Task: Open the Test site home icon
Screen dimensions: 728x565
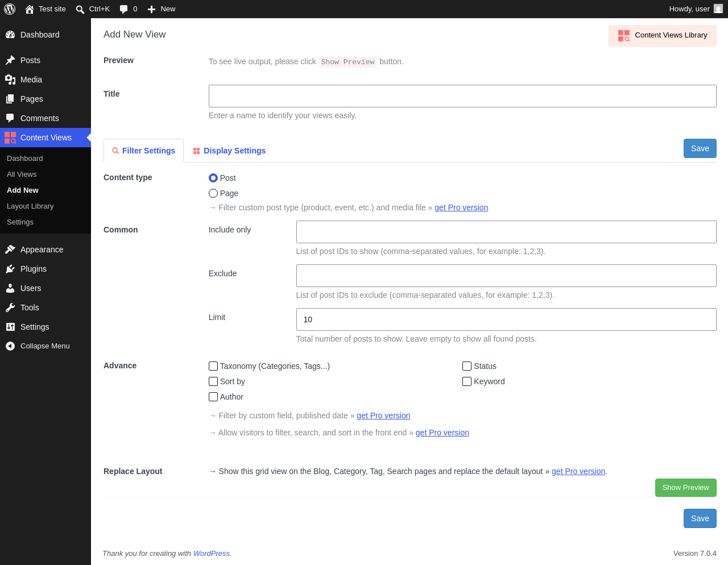Action: point(30,9)
